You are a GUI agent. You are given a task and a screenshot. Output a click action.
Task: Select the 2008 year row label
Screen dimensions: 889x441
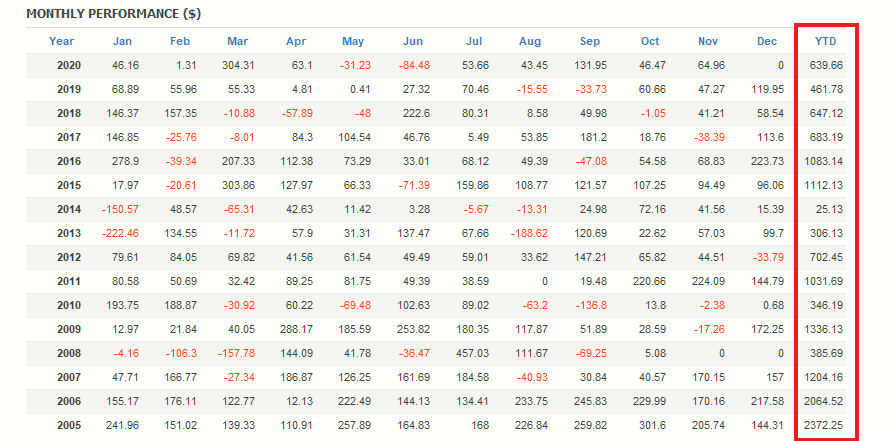pos(61,352)
